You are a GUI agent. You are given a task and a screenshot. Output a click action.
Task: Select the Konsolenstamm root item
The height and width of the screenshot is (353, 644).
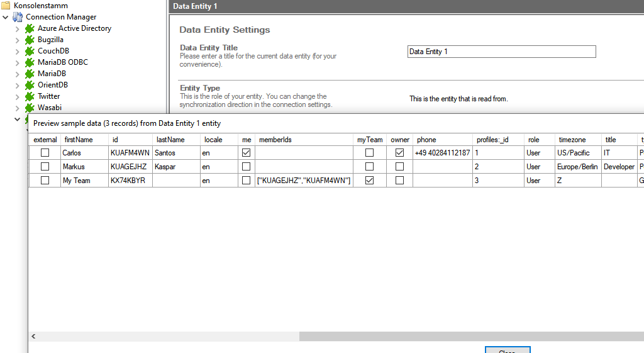(x=40, y=6)
